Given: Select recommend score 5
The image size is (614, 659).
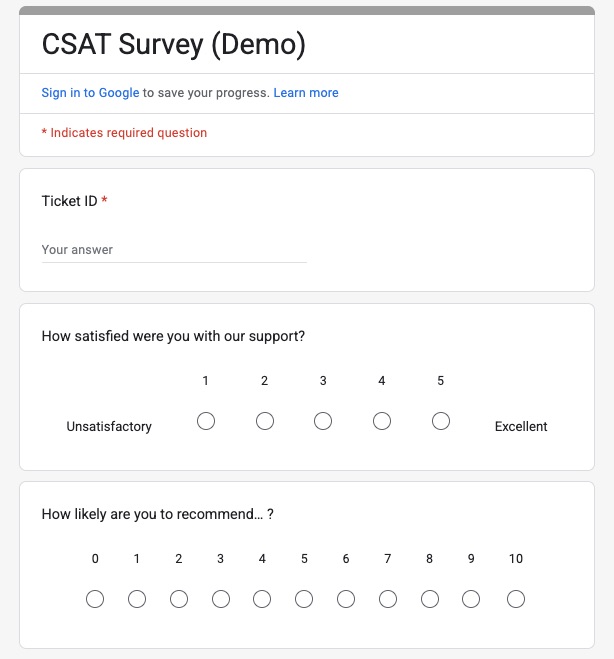Looking at the screenshot, I should 304,599.
